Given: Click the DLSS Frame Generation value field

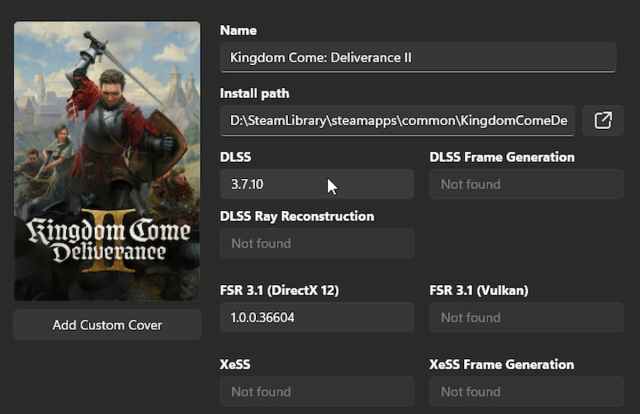Looking at the screenshot, I should (x=526, y=184).
